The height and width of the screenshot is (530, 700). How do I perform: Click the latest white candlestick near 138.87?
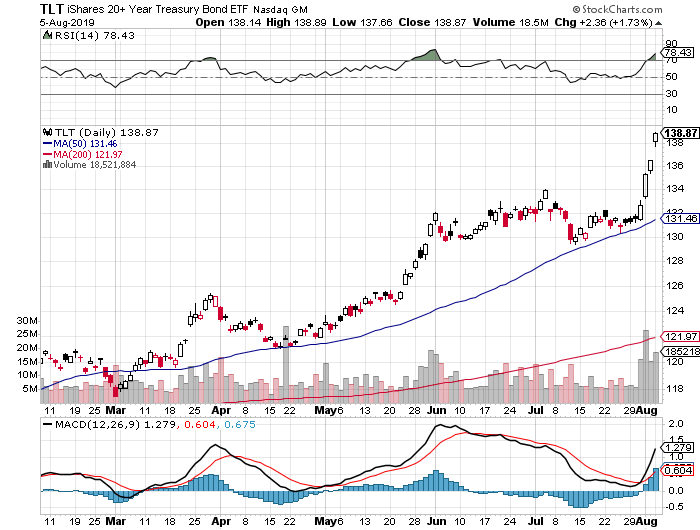(x=656, y=138)
